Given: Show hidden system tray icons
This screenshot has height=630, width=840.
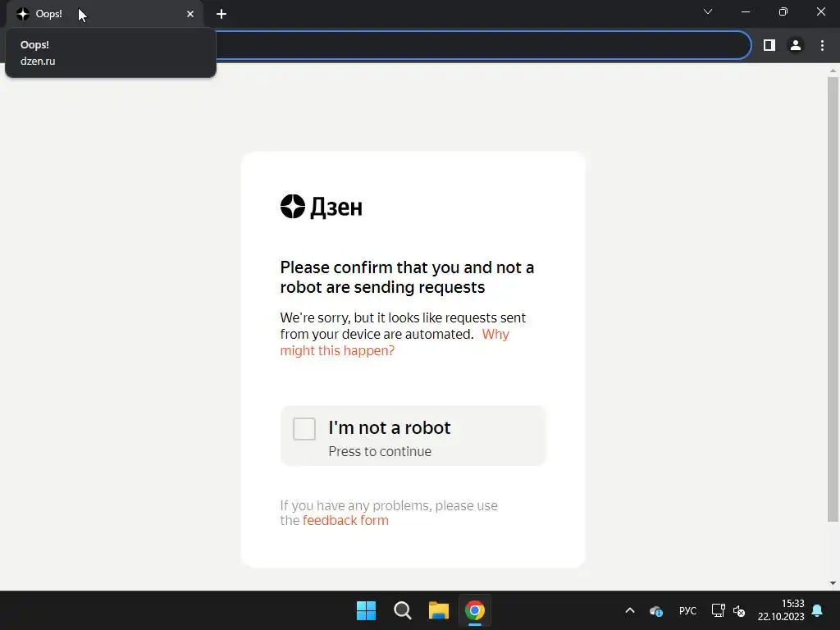Looking at the screenshot, I should tap(630, 610).
